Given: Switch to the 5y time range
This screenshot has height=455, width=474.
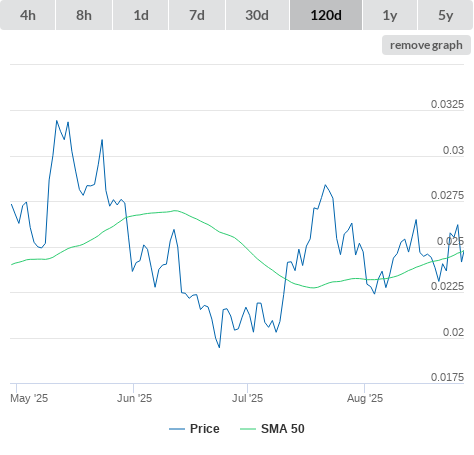Looking at the screenshot, I should [446, 15].
